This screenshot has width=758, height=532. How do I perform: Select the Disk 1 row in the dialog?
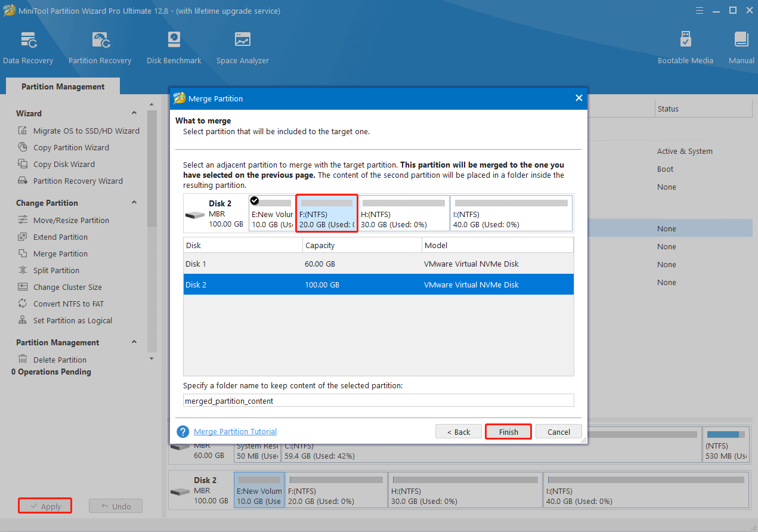click(x=379, y=264)
